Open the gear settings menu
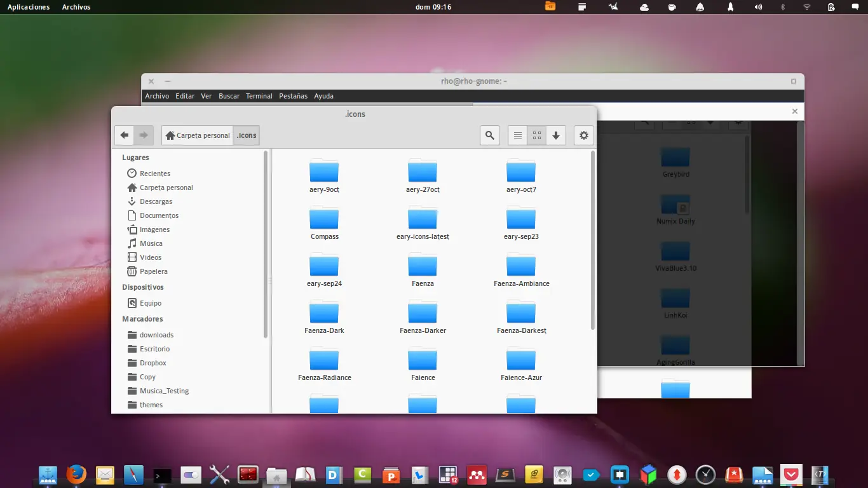The height and width of the screenshot is (488, 868). [584, 135]
